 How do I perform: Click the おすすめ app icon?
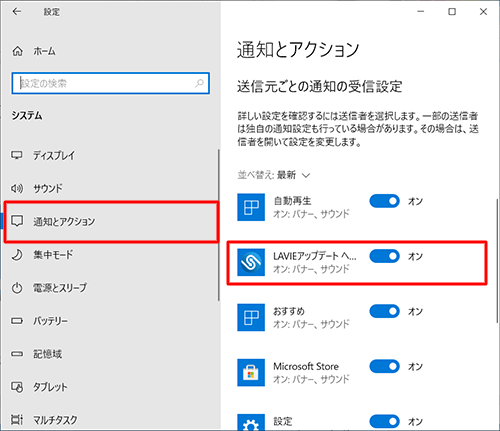pyautogui.click(x=251, y=317)
